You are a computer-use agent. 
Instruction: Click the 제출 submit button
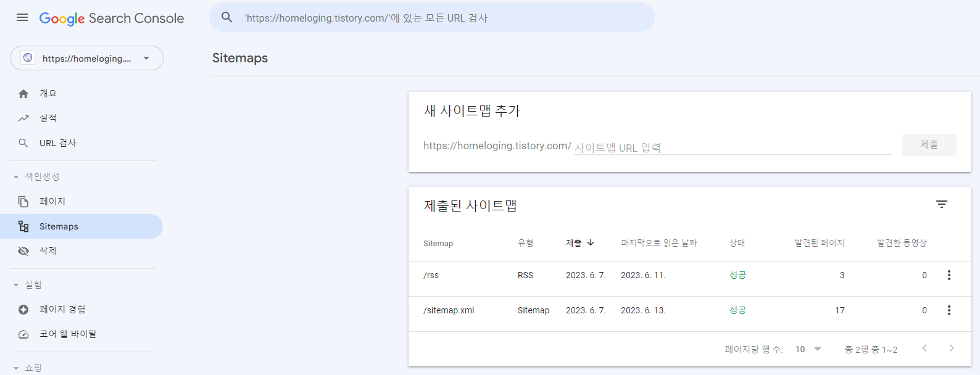[x=929, y=144]
